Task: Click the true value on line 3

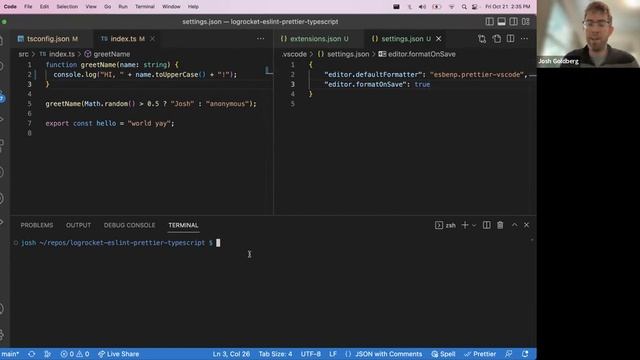Action: [422, 84]
